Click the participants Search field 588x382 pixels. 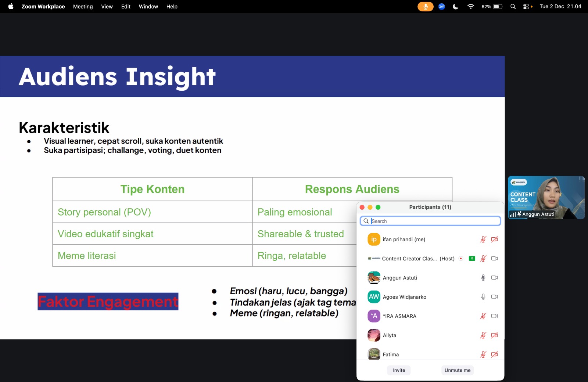click(x=434, y=221)
